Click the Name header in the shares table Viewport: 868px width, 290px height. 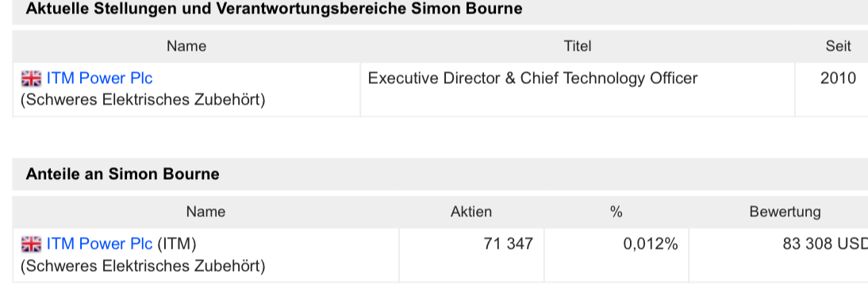coord(206,212)
